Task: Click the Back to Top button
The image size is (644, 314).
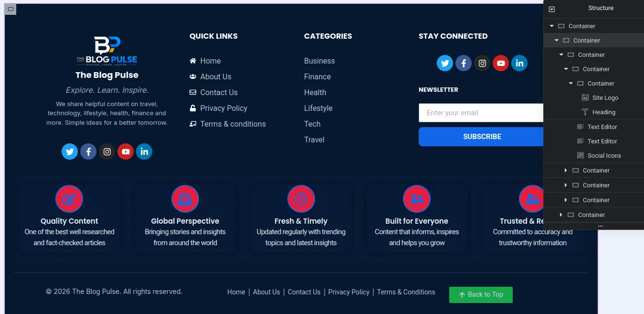Action: 481,295
